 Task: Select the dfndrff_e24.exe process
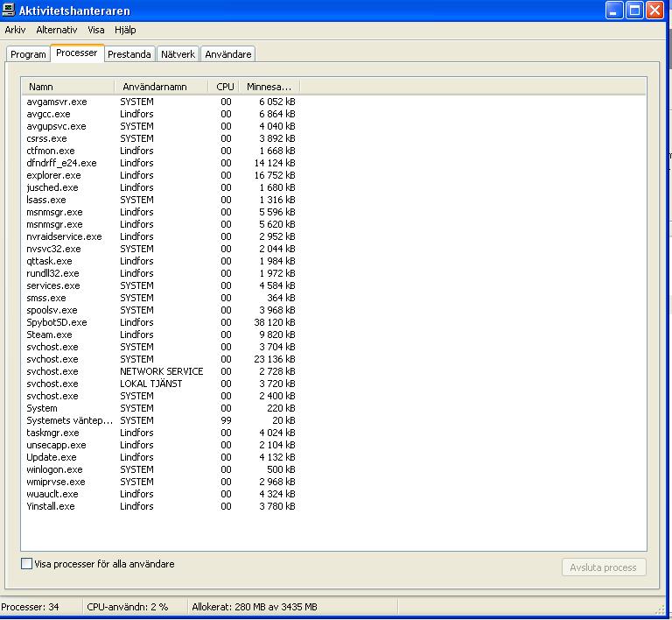click(161, 163)
